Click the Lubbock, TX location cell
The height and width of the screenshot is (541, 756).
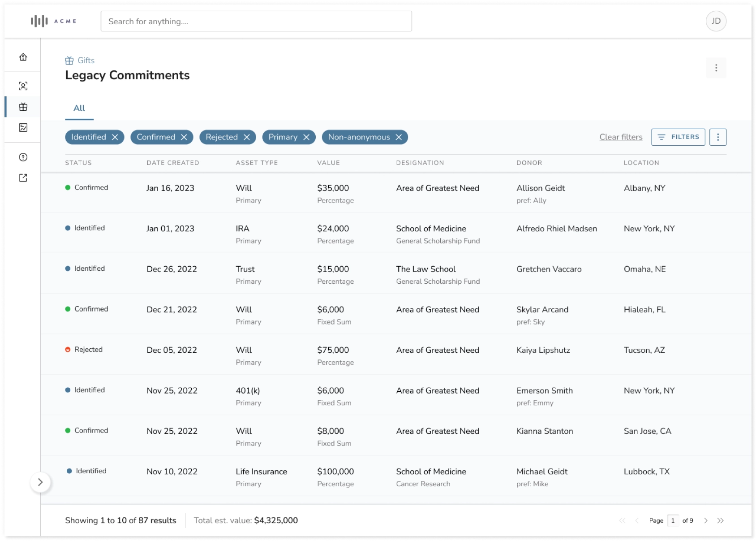click(x=647, y=472)
